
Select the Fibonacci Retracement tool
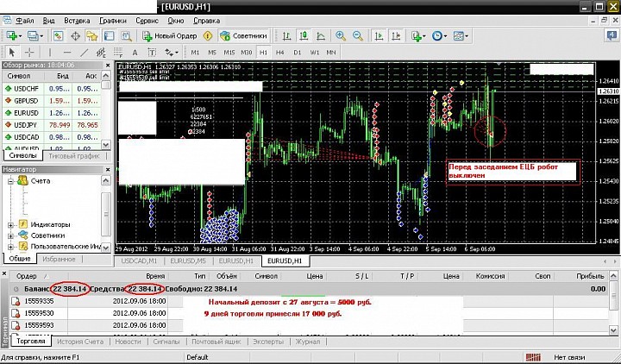pyautogui.click(x=118, y=53)
